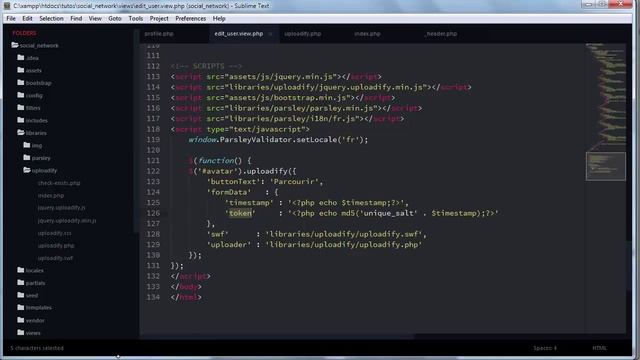Viewport: 640px width, 360px height.
Task: Expand the partials folder
Action: (21, 282)
